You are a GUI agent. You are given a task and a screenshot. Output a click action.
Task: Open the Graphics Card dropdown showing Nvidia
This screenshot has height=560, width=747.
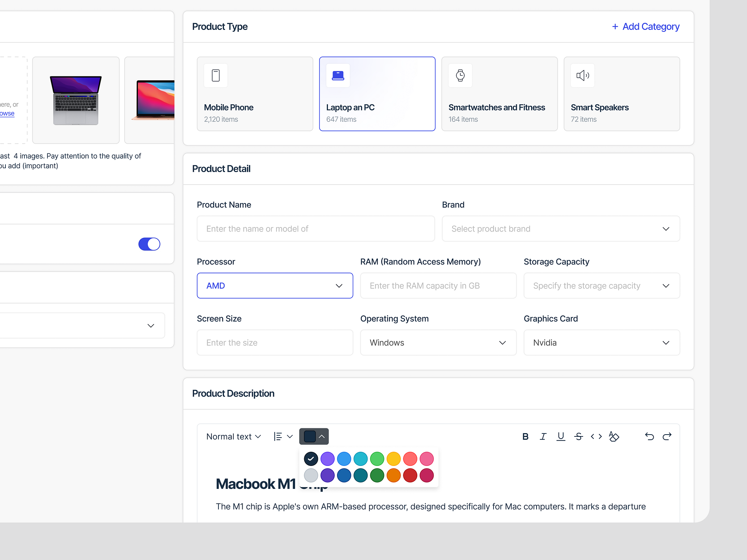click(602, 342)
